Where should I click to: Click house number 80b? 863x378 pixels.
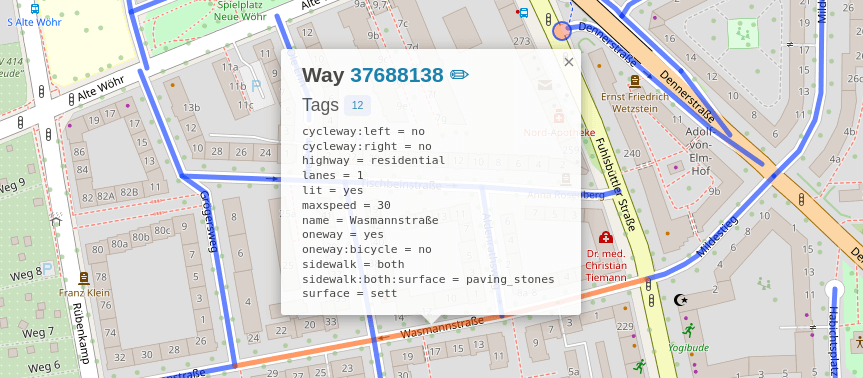pyautogui.click(x=140, y=238)
